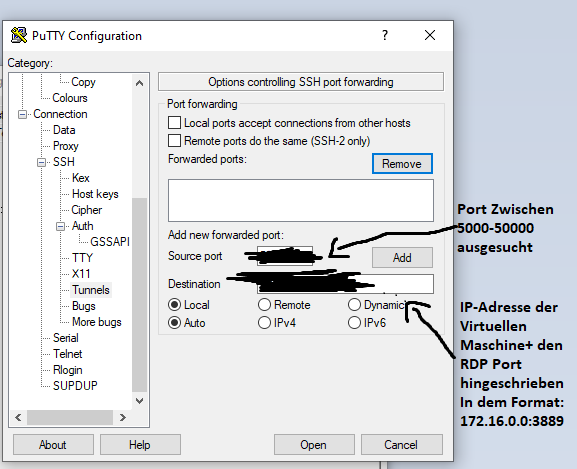
Task: Collapse the Auth tree node
Action: click(x=60, y=226)
